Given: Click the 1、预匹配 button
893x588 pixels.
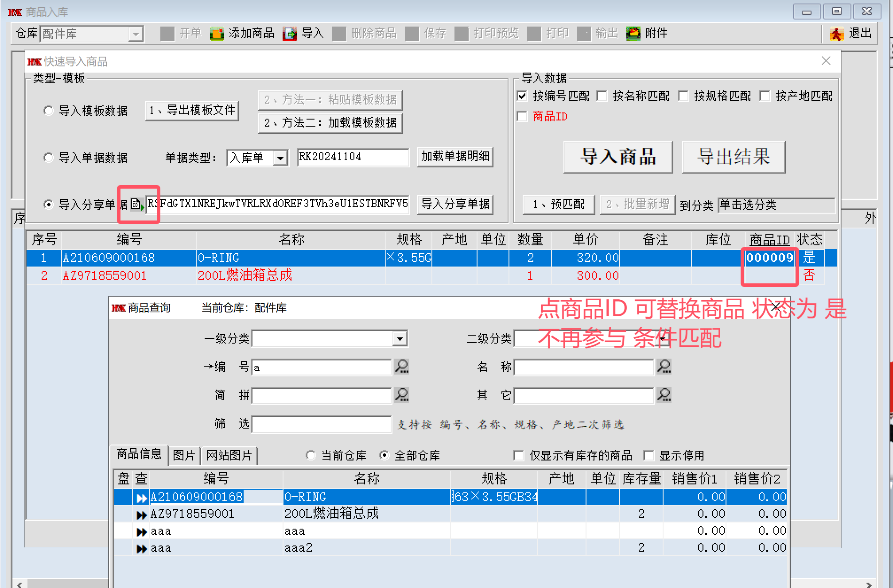Looking at the screenshot, I should click(x=559, y=205).
